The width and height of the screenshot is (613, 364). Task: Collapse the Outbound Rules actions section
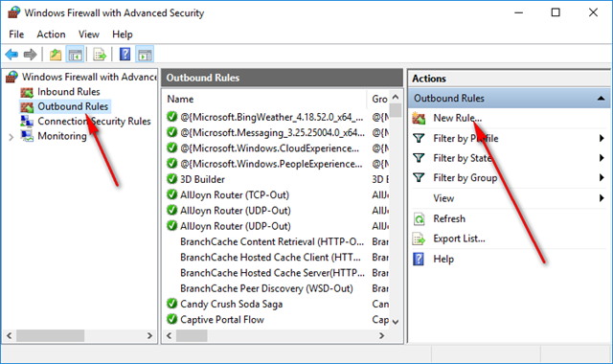click(x=601, y=99)
